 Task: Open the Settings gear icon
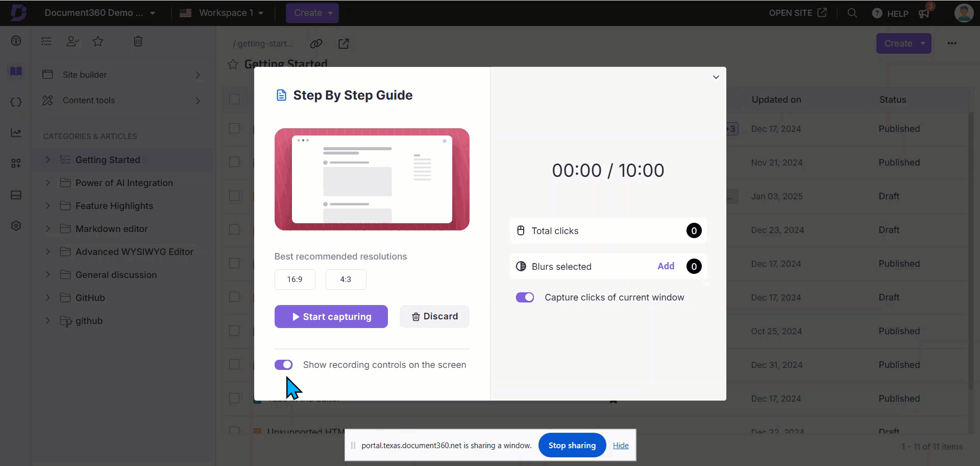coord(16,225)
